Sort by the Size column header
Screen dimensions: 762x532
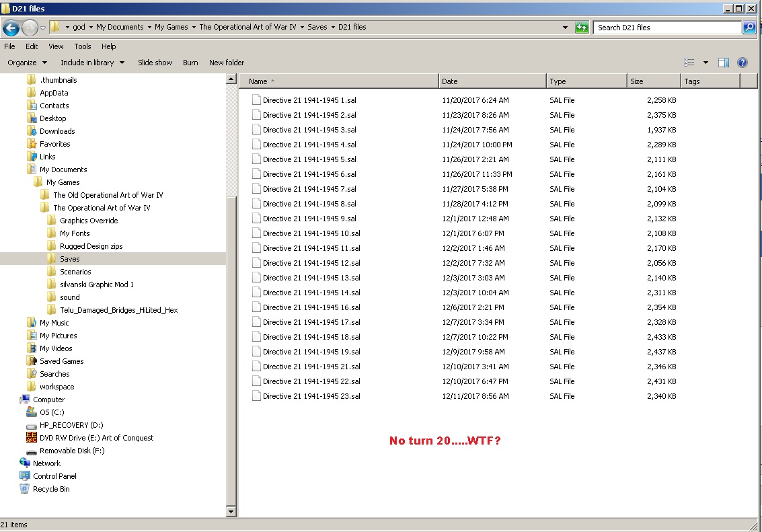654,81
